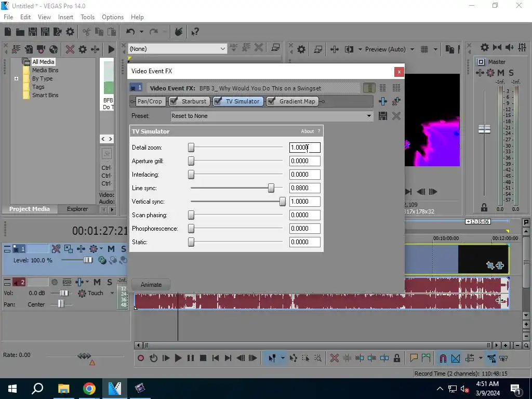The image size is (532, 399).
Task: Click the Record button in transport bar
Action: 141,358
